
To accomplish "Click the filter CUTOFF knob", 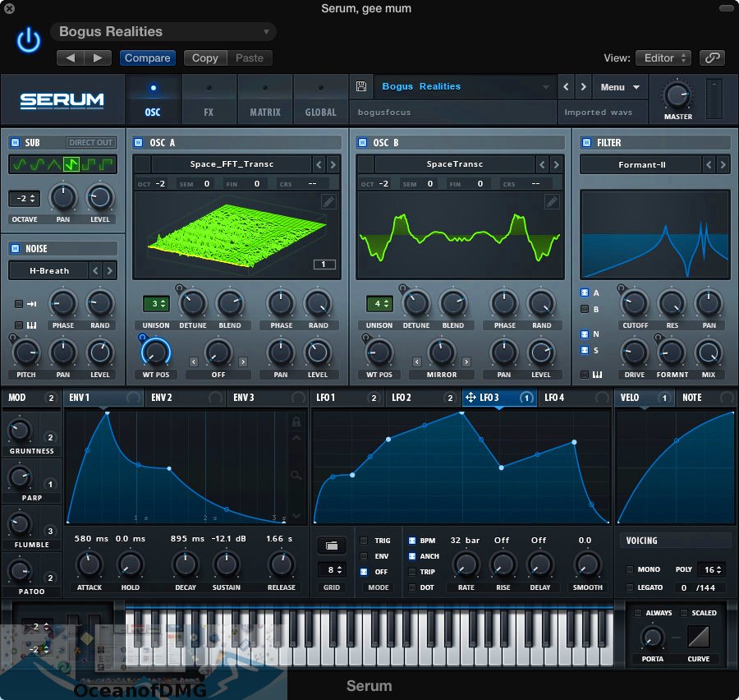I will pos(635,303).
